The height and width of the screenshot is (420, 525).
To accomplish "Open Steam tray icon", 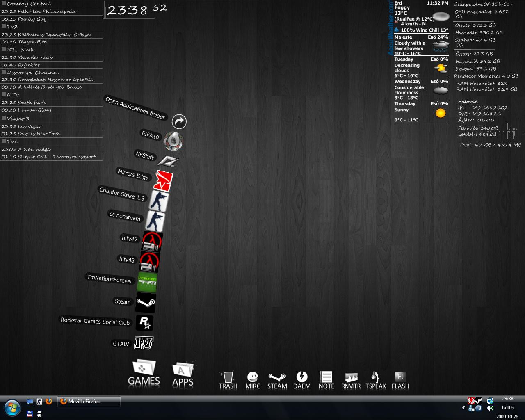I will coord(478,400).
